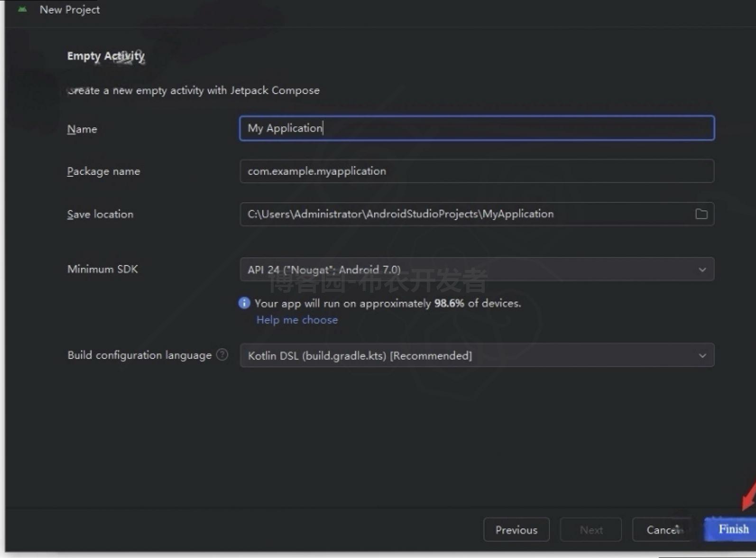Click the Package name label
The width and height of the screenshot is (756, 558).
103,171
